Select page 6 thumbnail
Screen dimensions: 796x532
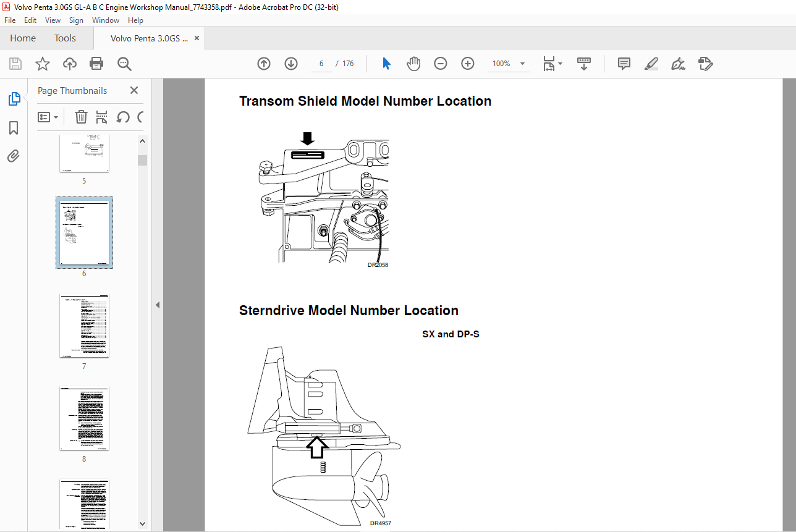tap(84, 232)
